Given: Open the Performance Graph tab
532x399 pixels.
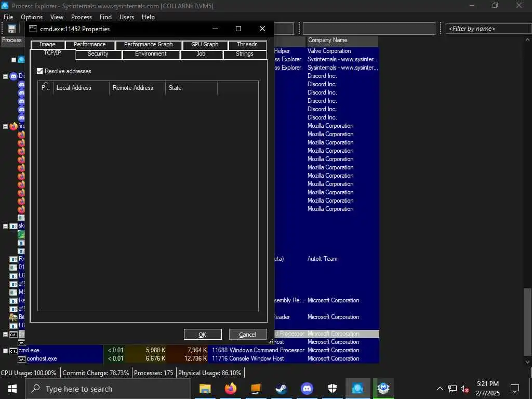Looking at the screenshot, I should tap(148, 45).
